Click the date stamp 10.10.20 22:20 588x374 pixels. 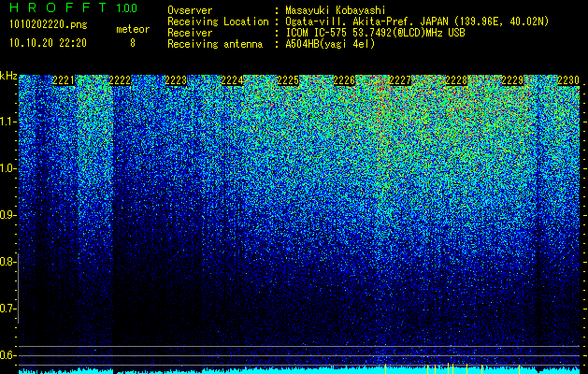(x=48, y=43)
